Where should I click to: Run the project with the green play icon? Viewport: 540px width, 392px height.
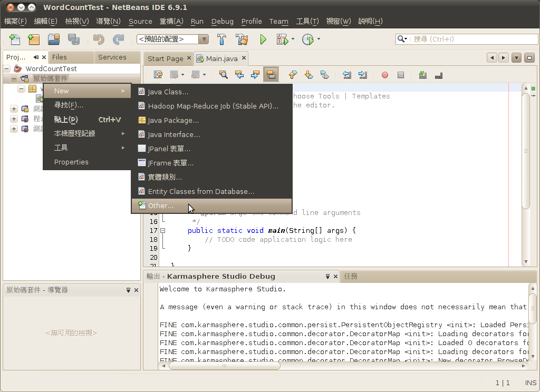click(263, 39)
